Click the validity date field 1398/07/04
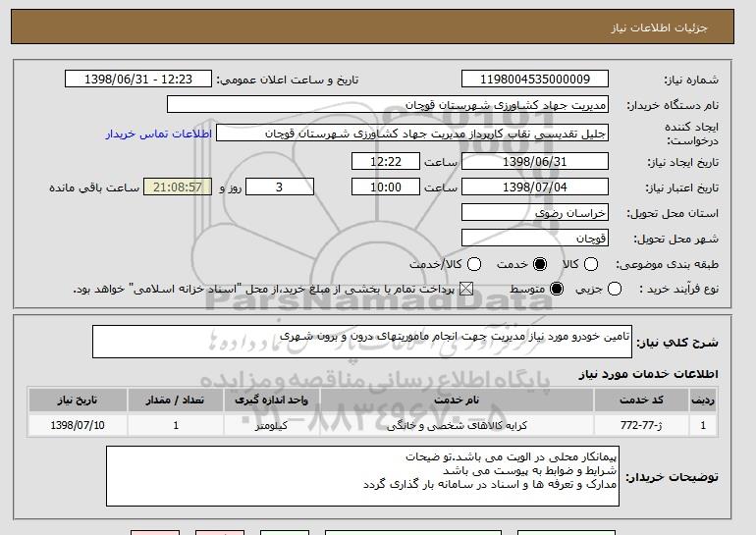This screenshot has width=756, height=535. (535, 187)
